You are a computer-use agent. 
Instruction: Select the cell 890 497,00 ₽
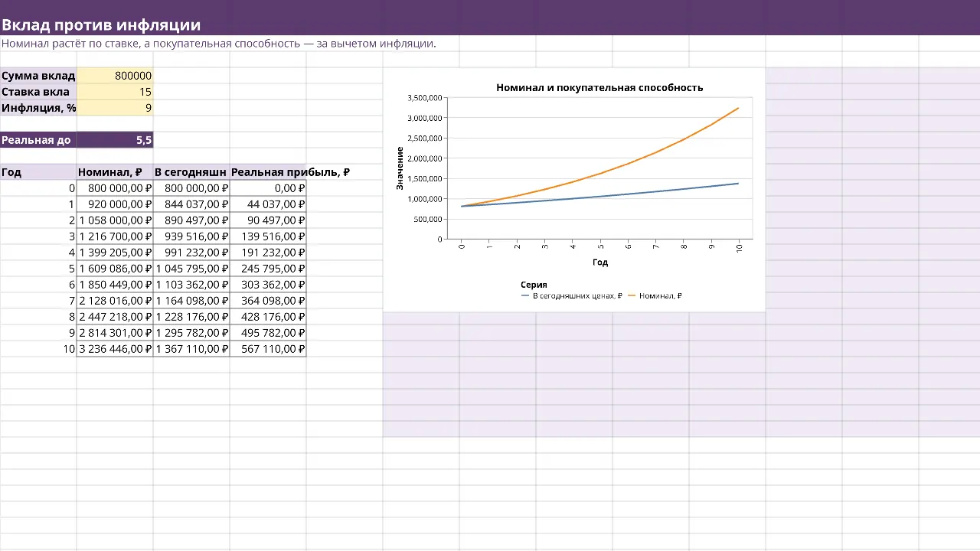(x=191, y=220)
